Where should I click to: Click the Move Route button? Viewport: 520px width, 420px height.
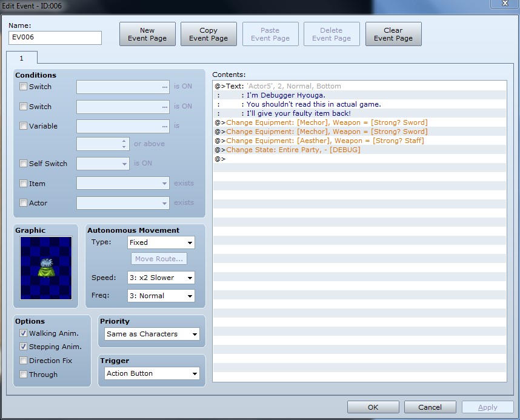159,259
